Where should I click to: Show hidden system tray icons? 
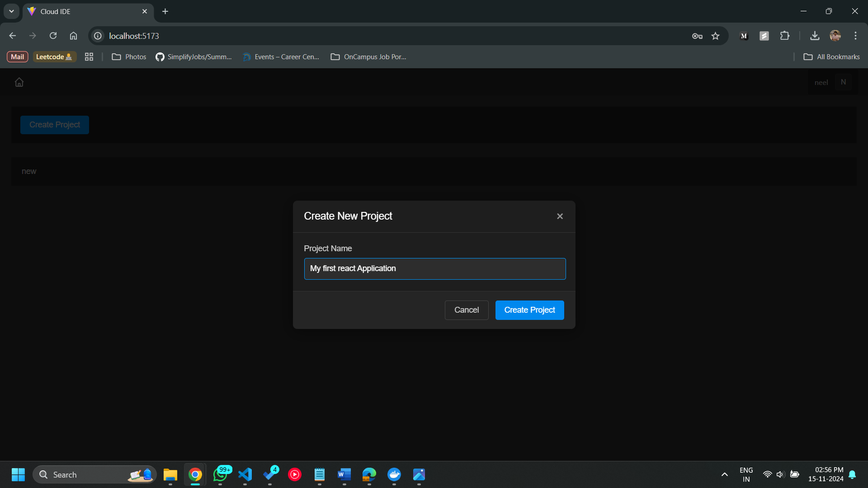tap(724, 474)
